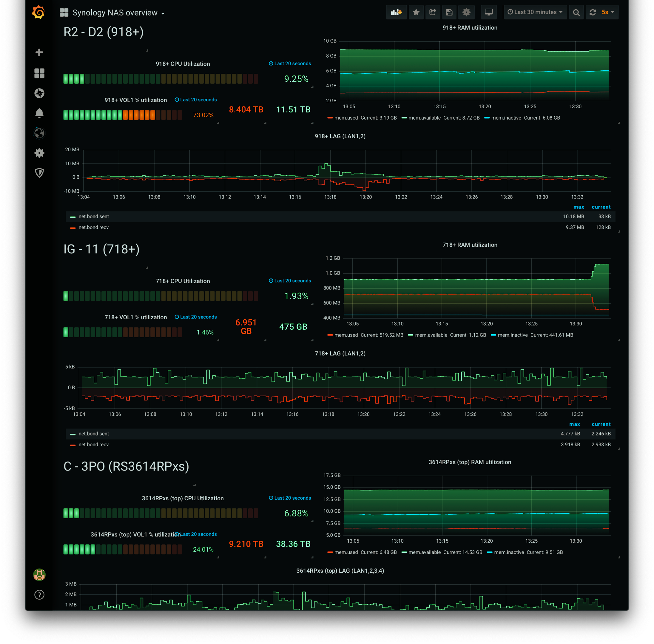This screenshot has height=644, width=654.
Task: Click the IG - 11 (718+) heading
Action: click(x=101, y=249)
